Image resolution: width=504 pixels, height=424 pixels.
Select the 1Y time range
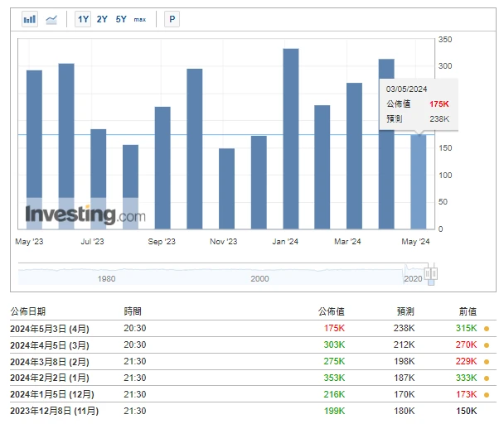pyautogui.click(x=83, y=19)
